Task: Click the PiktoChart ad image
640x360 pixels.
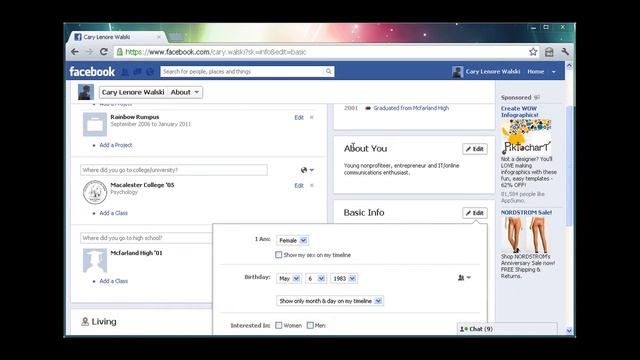Action: (526, 137)
